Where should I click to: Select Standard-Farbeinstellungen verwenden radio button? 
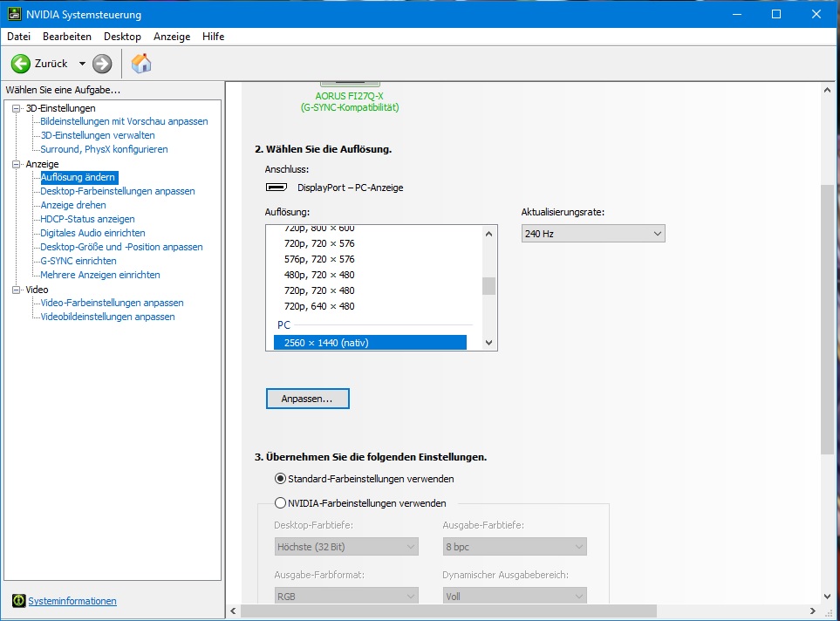click(280, 479)
